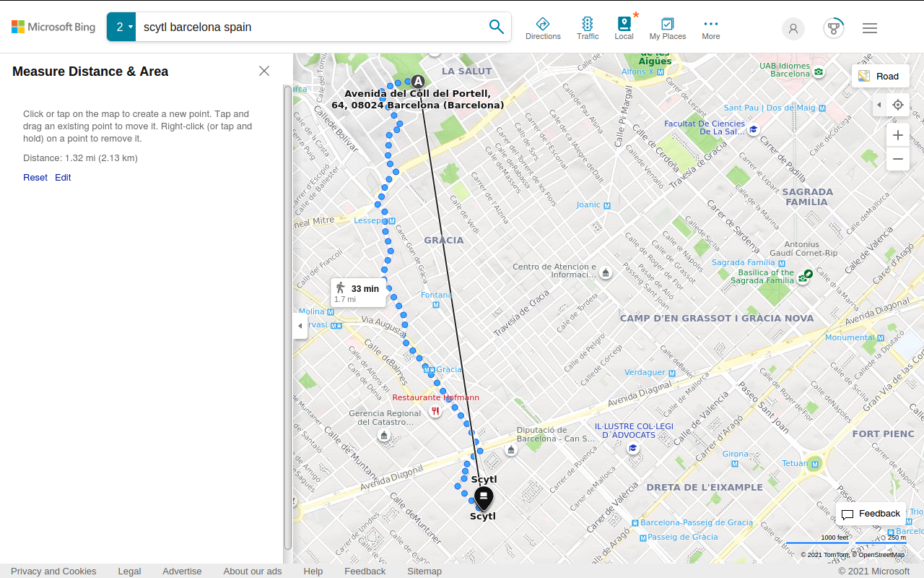The width and height of the screenshot is (924, 578).
Task: Click the Barcelona-Passeig de Gracia station icon
Action: tap(635, 523)
